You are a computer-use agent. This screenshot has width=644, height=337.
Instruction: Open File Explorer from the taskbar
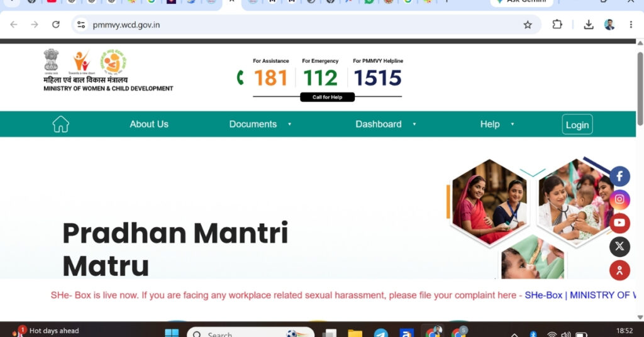(x=355, y=333)
